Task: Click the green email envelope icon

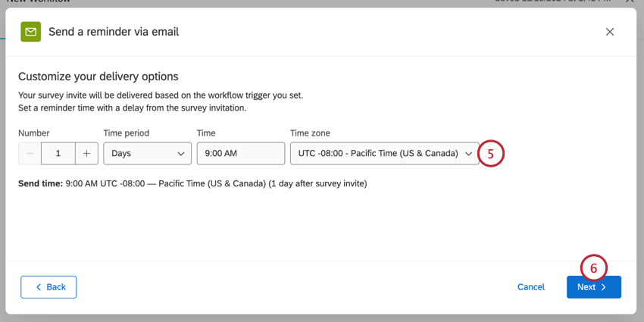Action: click(30, 32)
